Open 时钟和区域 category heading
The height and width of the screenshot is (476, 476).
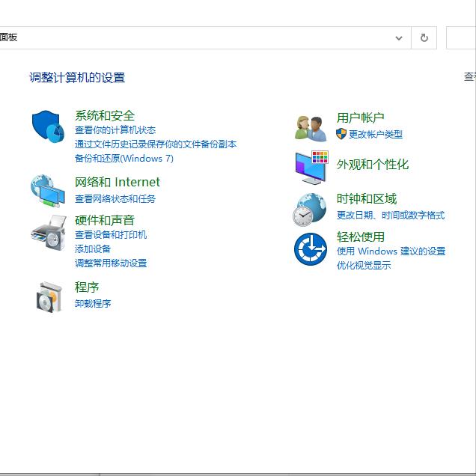(x=367, y=199)
